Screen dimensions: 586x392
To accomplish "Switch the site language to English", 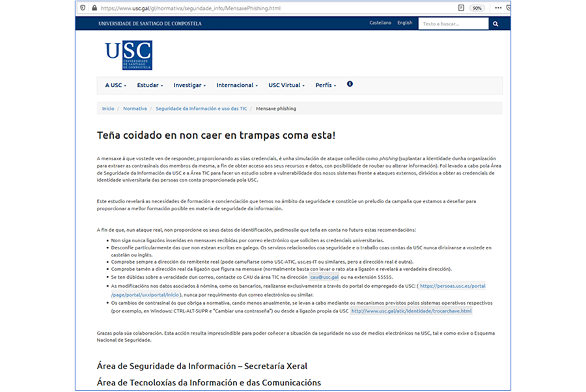I will pos(405,22).
